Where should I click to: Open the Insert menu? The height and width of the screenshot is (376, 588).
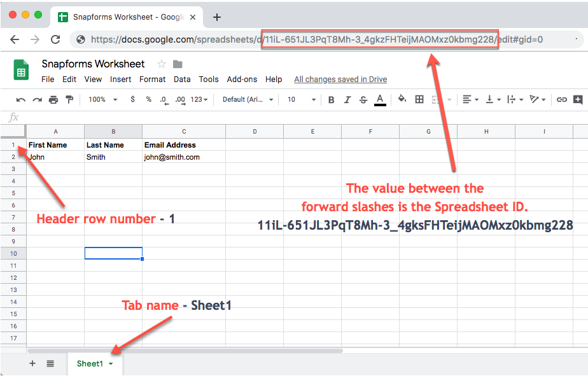[120, 80]
